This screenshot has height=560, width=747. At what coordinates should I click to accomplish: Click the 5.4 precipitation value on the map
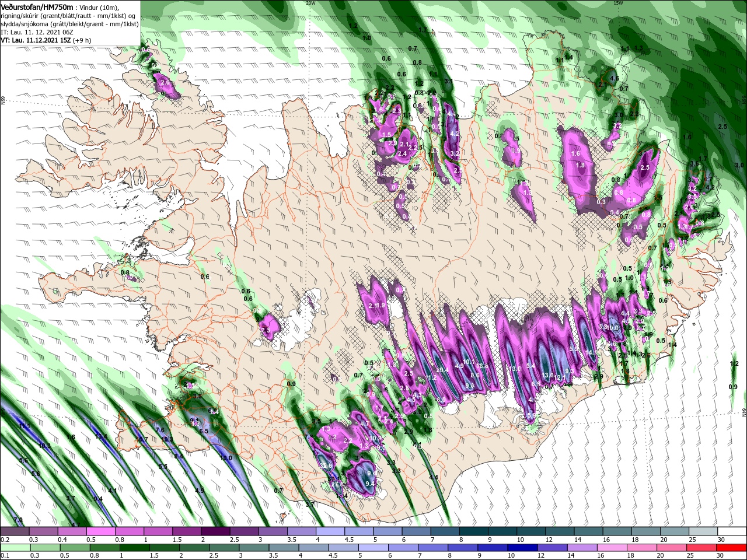530,366
